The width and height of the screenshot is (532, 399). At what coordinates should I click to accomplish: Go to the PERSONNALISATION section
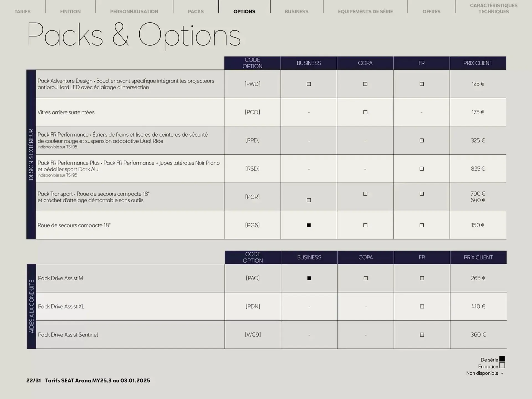coord(134,11)
